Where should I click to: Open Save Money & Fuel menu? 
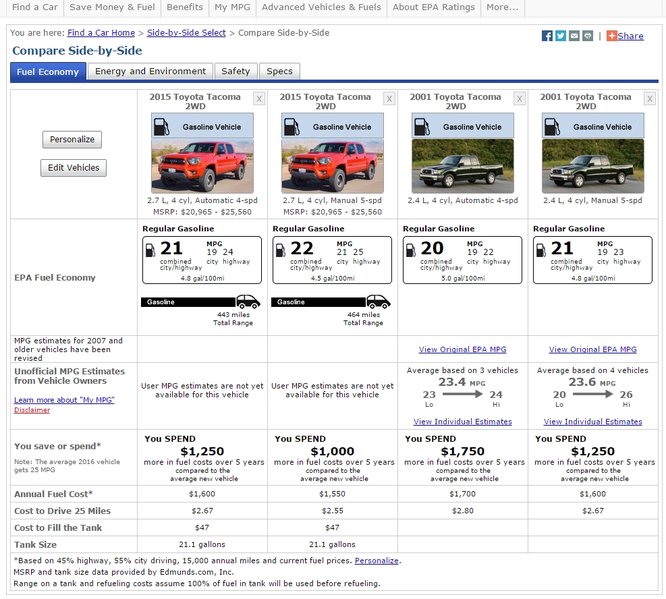112,7
